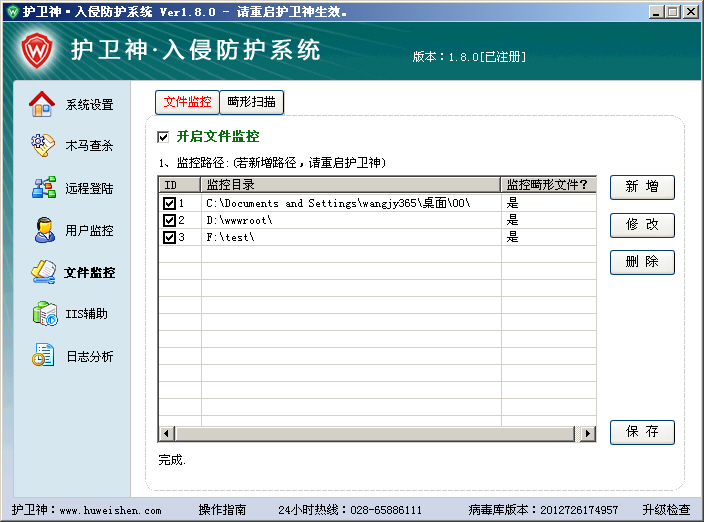Uncheck row 2 D:\wwwroot checkbox
The height and width of the screenshot is (522, 704).
point(169,220)
